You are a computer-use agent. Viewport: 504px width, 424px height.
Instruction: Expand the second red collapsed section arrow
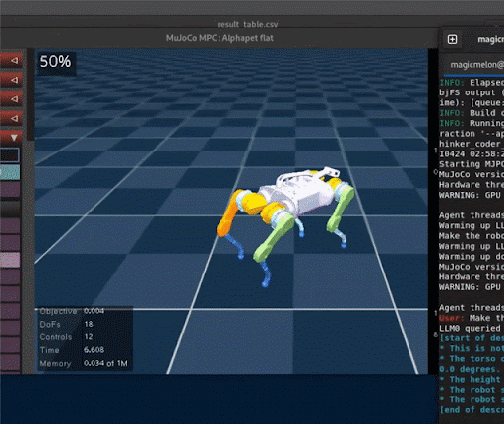pos(14,80)
